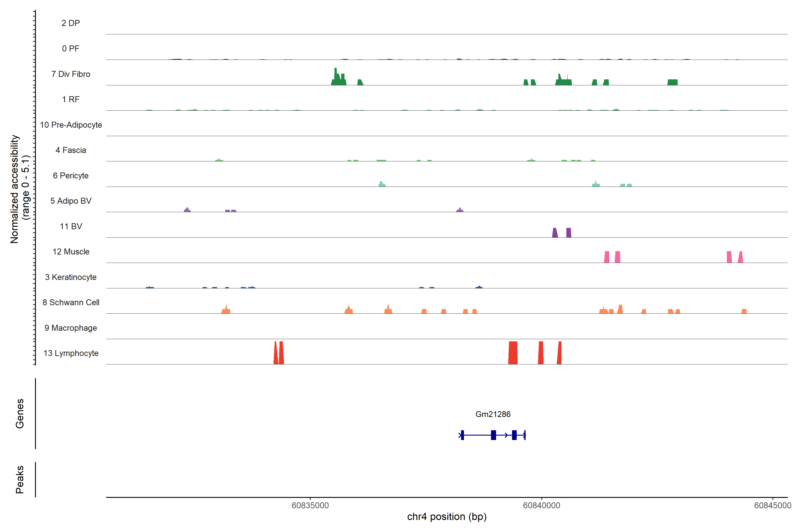Image resolution: width=798 pixels, height=532 pixels.
Task: Click the 60840000 axis tick label
Action: [542, 505]
